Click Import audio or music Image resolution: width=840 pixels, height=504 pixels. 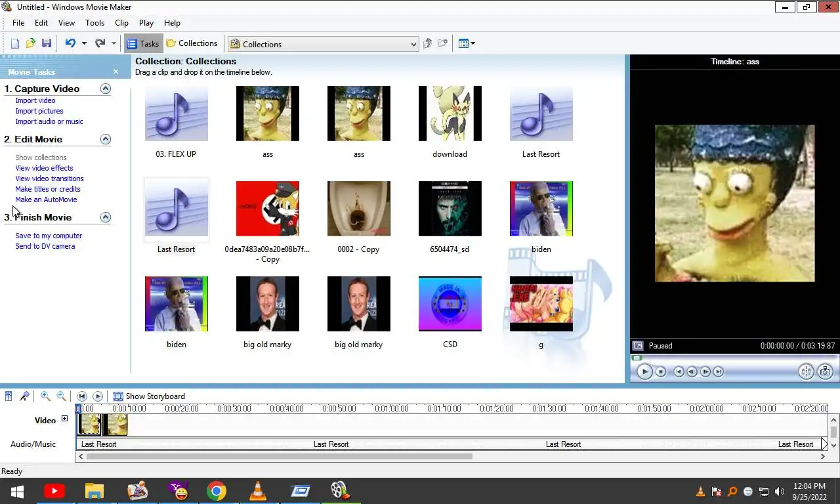(x=49, y=121)
